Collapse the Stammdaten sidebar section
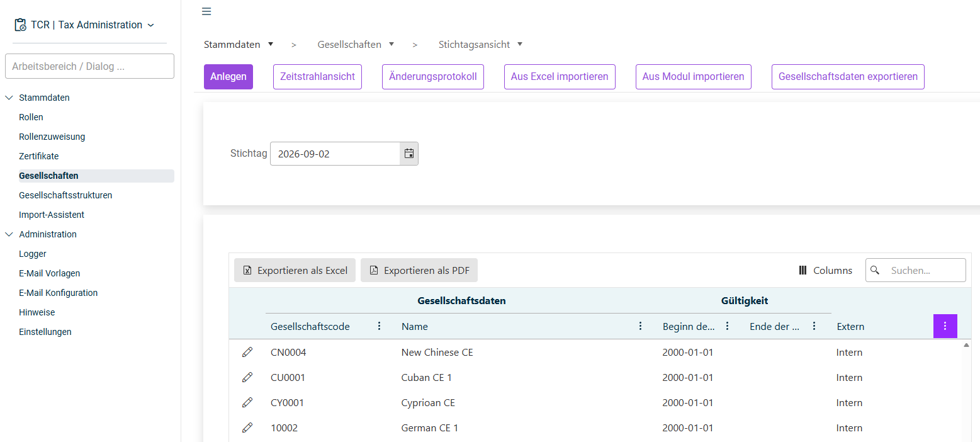 click(9, 98)
